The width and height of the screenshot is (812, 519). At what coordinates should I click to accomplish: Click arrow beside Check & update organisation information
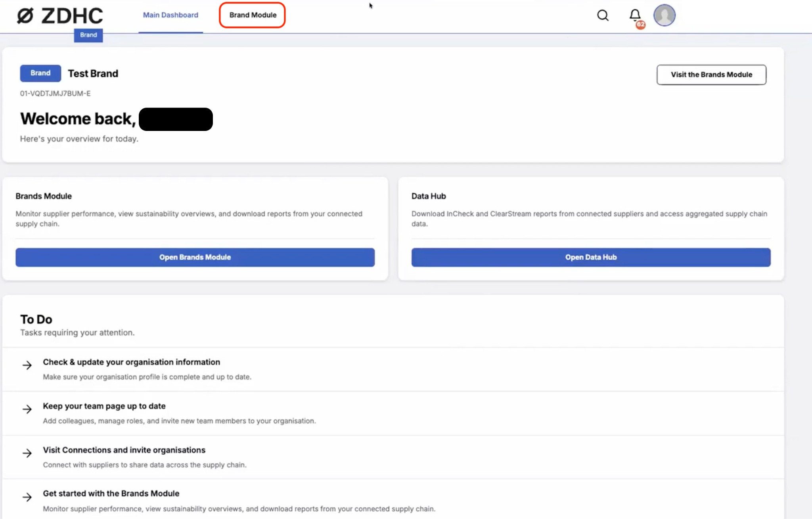[27, 365]
